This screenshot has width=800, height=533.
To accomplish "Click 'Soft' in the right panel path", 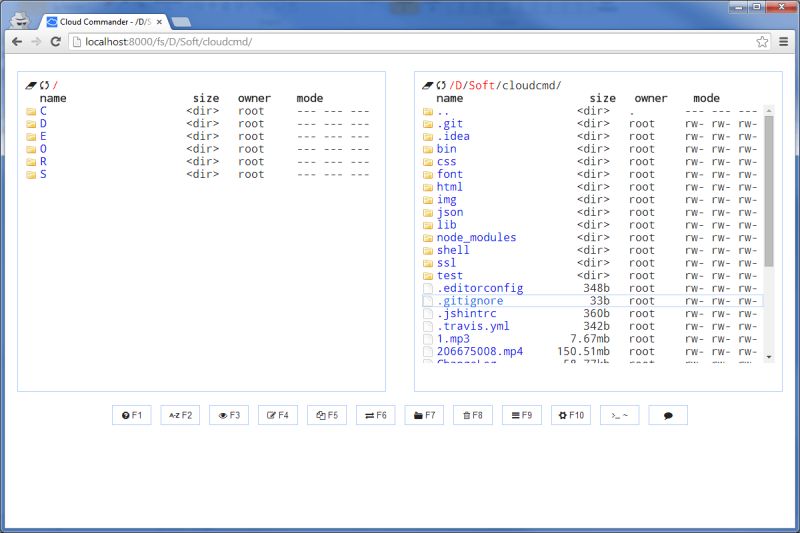I will tap(482, 85).
